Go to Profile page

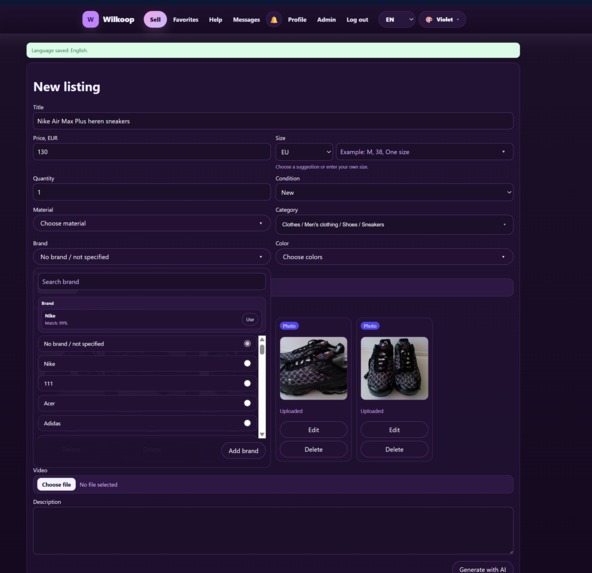click(x=297, y=20)
